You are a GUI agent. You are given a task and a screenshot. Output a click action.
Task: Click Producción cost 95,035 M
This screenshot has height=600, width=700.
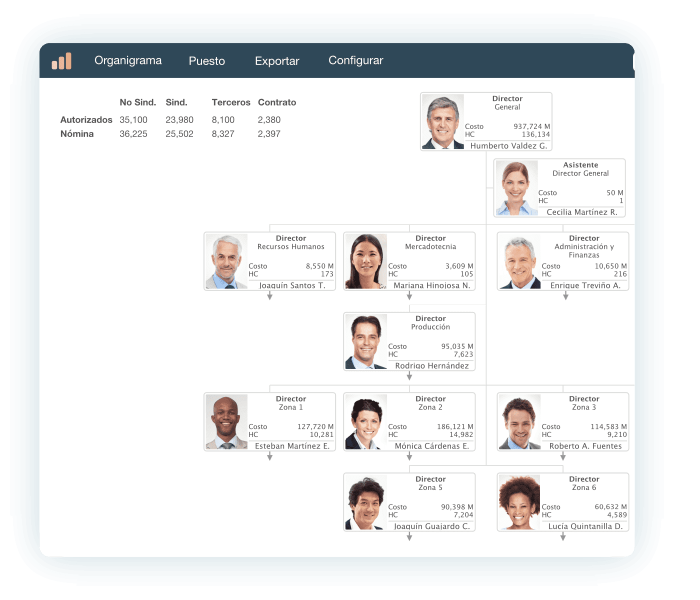click(x=457, y=346)
